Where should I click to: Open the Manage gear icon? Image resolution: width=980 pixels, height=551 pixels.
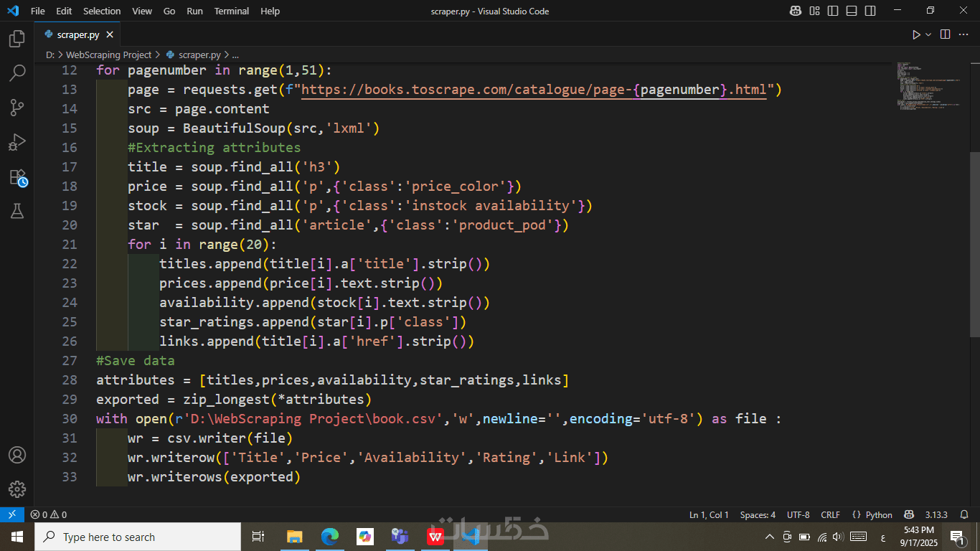click(17, 489)
